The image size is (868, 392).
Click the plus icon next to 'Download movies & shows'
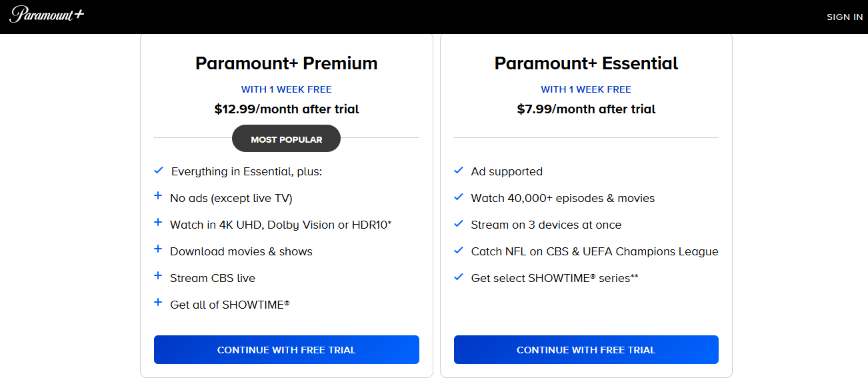158,250
